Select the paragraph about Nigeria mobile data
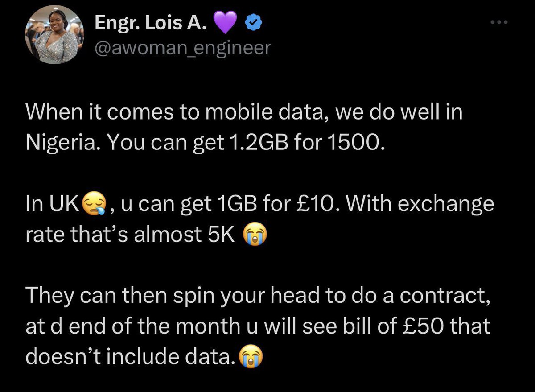Viewport: 535px width, 392px height. (x=244, y=128)
